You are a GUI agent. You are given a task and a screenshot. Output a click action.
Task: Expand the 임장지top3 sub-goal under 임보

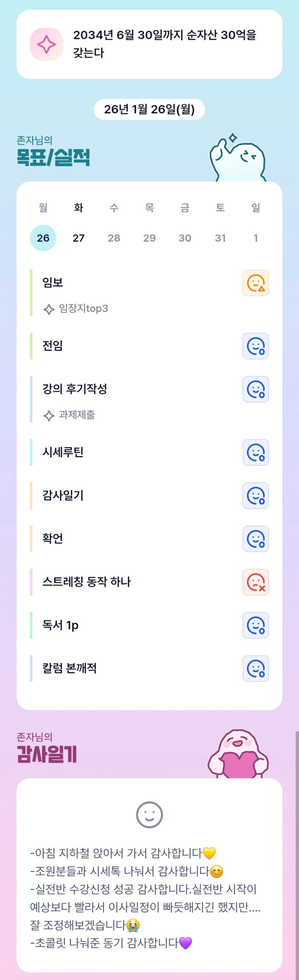(83, 309)
